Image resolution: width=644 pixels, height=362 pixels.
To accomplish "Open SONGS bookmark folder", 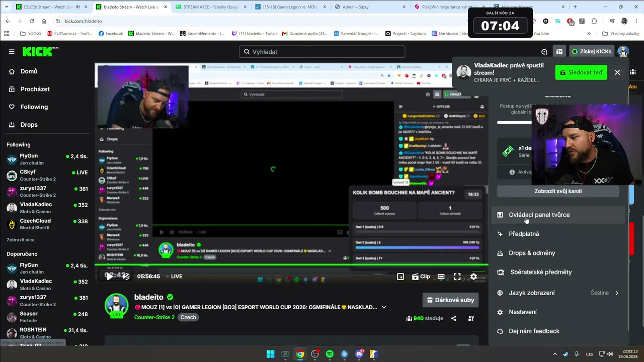I will coord(31,34).
